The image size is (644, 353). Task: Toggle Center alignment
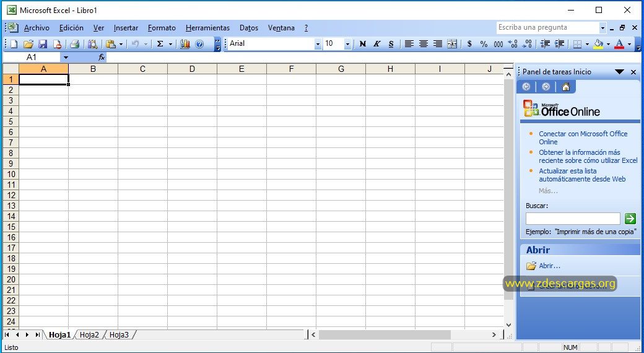424,44
